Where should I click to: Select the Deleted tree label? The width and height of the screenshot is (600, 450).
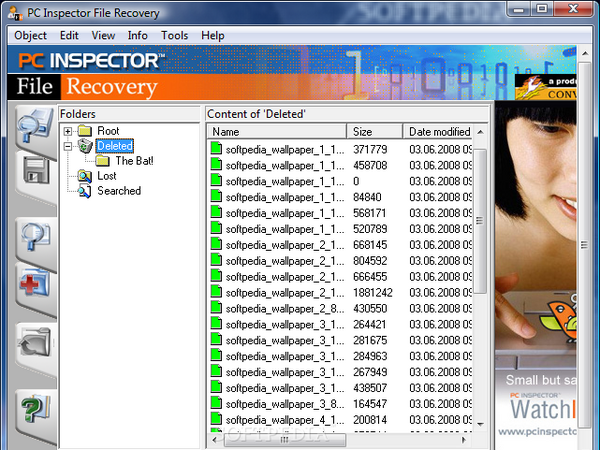[115, 146]
